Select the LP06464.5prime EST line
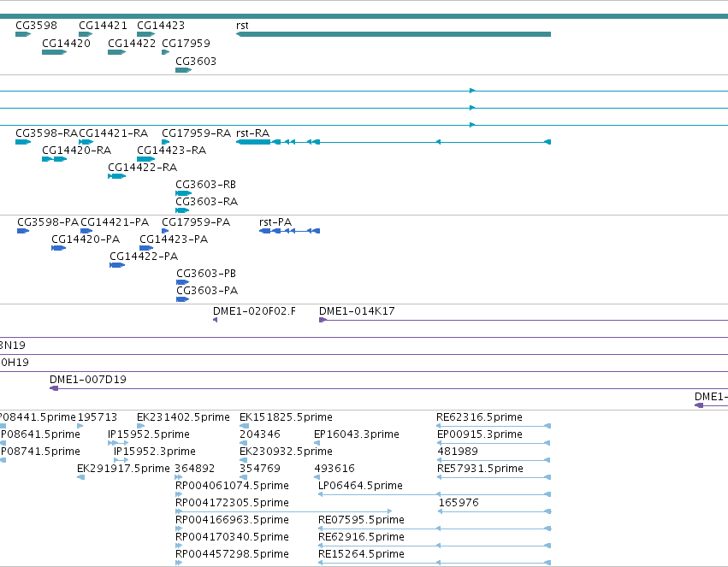 (x=435, y=494)
